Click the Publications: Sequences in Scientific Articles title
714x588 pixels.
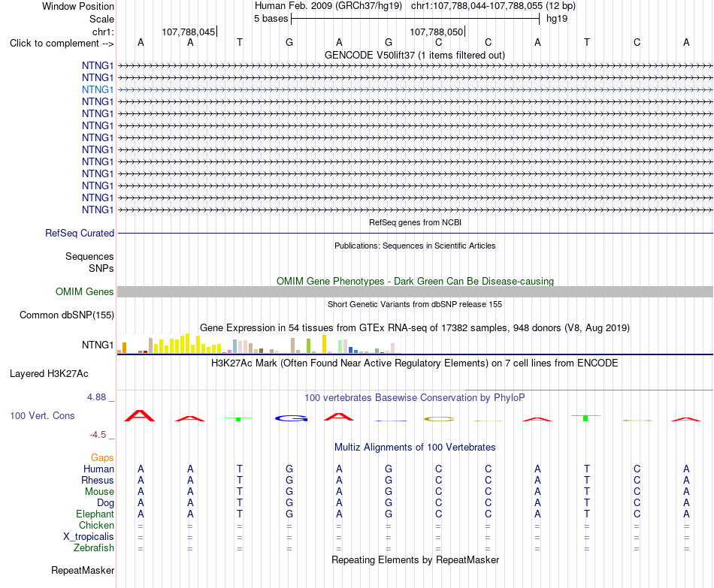(415, 246)
